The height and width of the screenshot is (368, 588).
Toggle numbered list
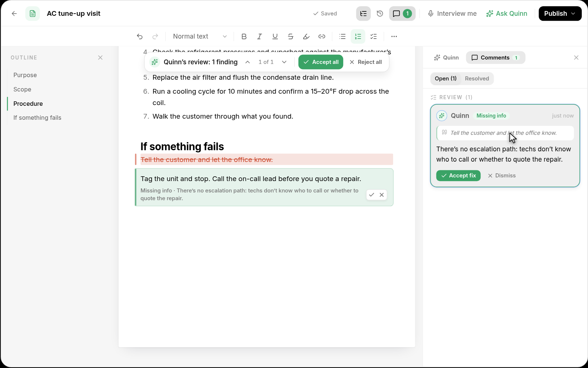(x=358, y=36)
